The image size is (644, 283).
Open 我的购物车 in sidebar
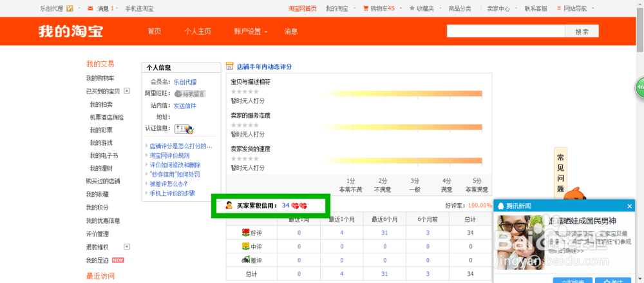[100, 78]
